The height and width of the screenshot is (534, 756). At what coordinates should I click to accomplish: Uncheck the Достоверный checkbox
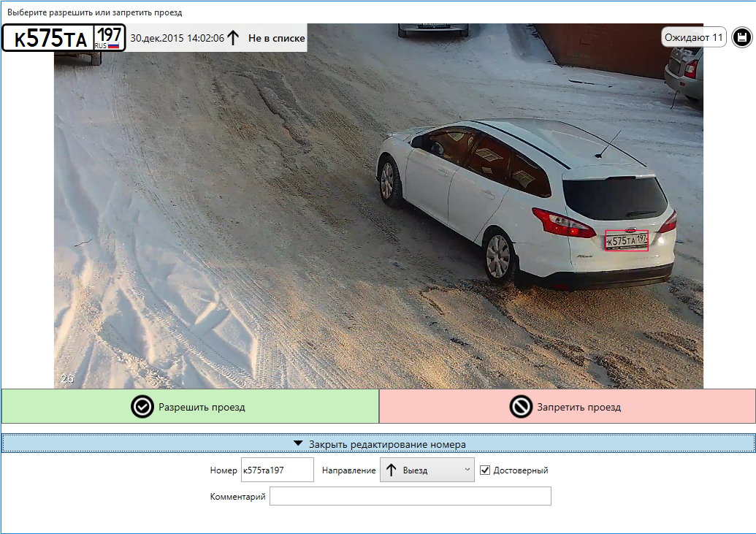point(485,470)
